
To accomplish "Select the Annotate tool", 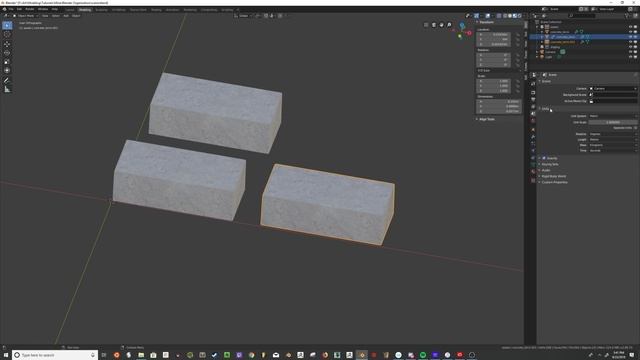I will pos(7,80).
